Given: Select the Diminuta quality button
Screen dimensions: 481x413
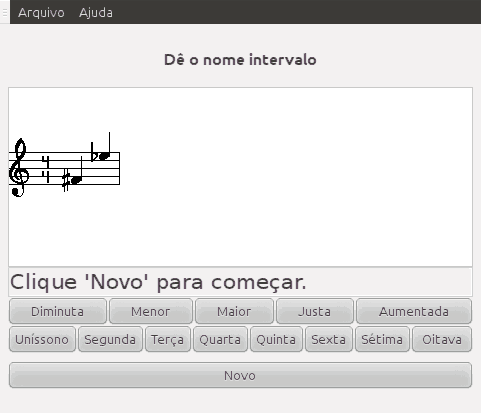Looking at the screenshot, I should coord(58,311).
